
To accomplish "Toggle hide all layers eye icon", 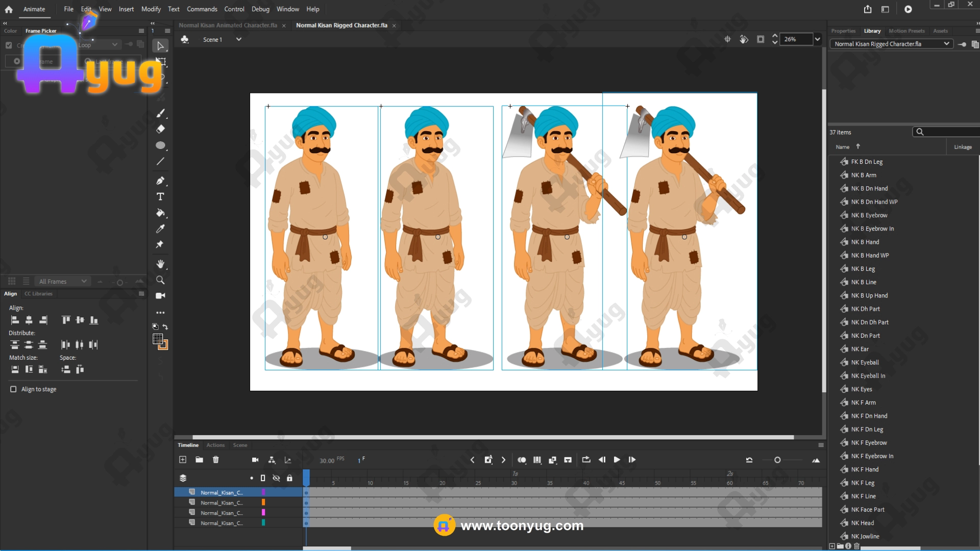I will point(276,478).
